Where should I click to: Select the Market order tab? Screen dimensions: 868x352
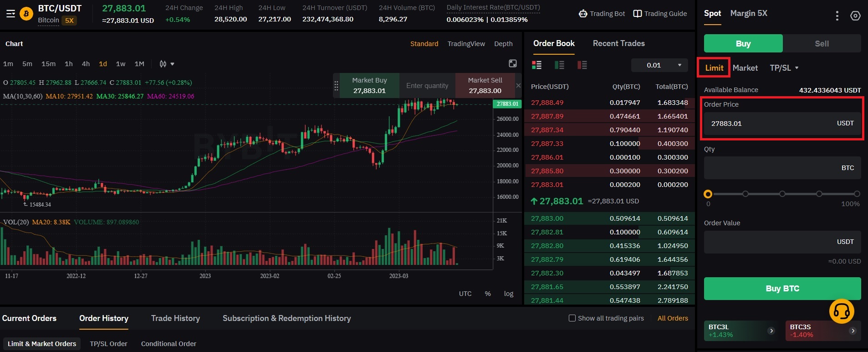(745, 68)
